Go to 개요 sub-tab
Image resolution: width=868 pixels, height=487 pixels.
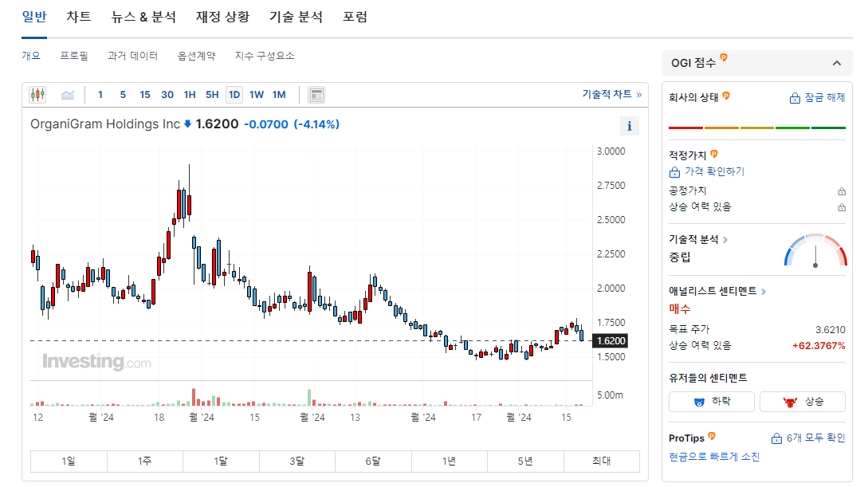pos(31,56)
